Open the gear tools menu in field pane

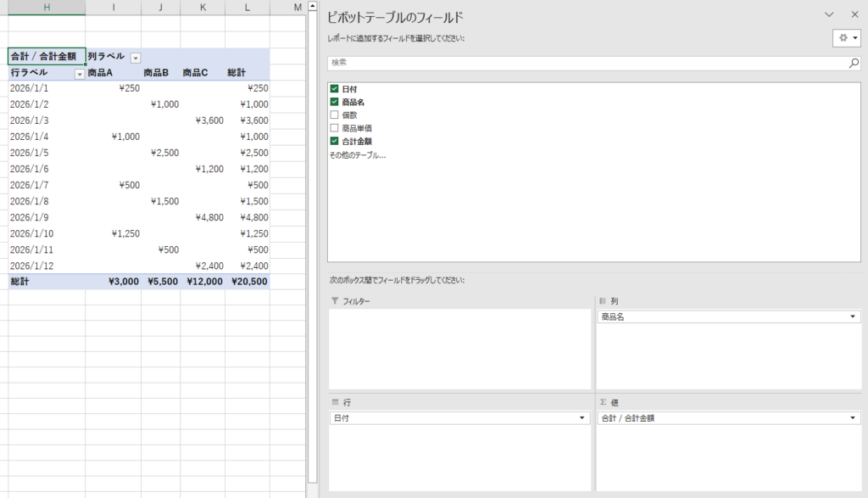[846, 38]
